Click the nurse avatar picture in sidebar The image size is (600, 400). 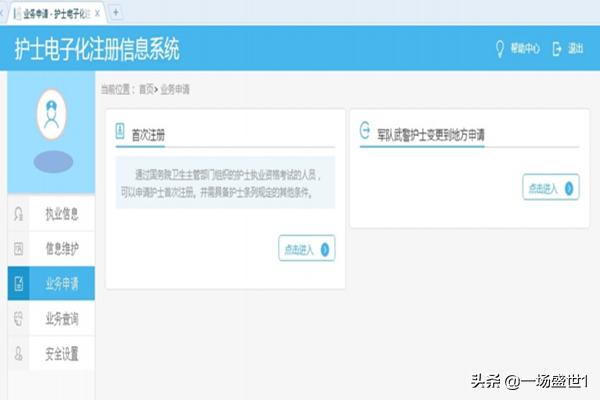click(51, 116)
